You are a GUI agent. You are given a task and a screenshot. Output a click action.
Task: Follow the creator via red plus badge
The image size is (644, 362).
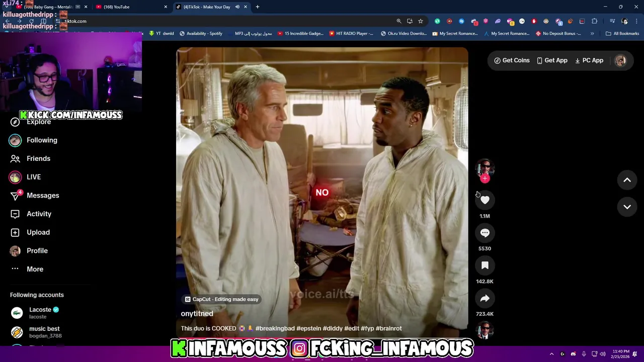[x=485, y=178]
